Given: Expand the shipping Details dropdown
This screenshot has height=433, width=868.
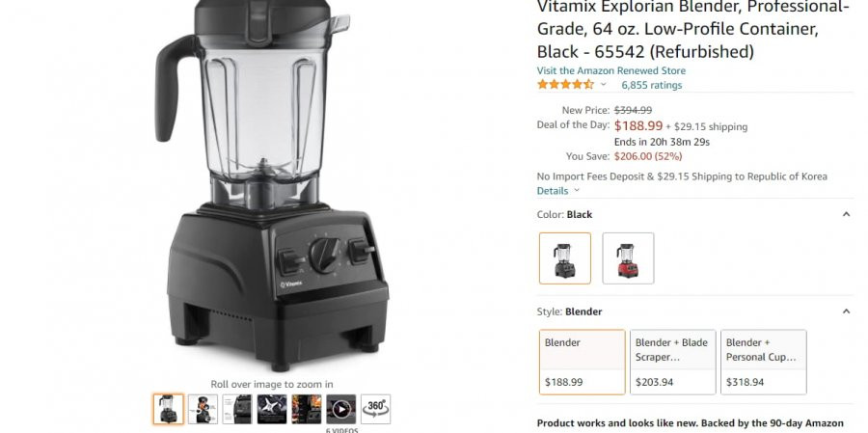Looking at the screenshot, I should coord(558,191).
